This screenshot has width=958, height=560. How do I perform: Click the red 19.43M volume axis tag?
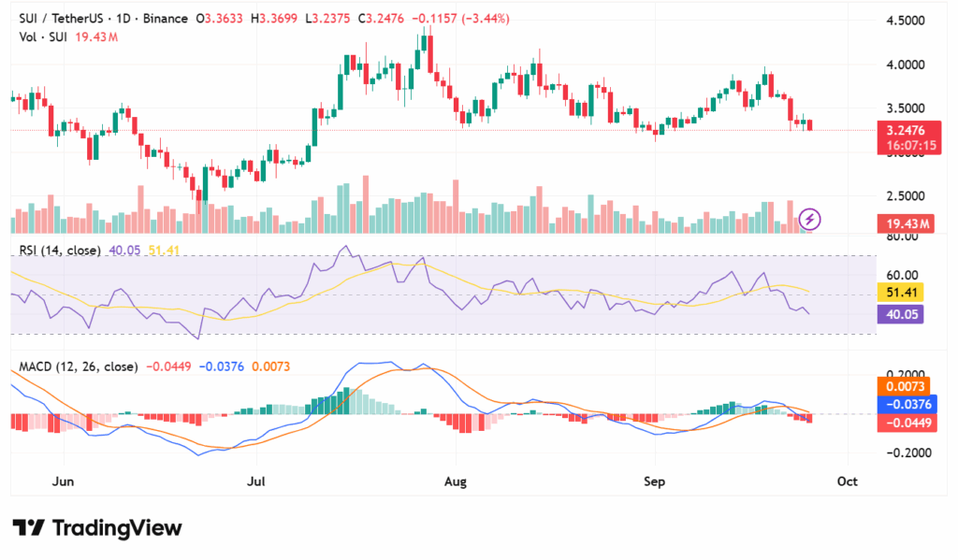tap(907, 224)
